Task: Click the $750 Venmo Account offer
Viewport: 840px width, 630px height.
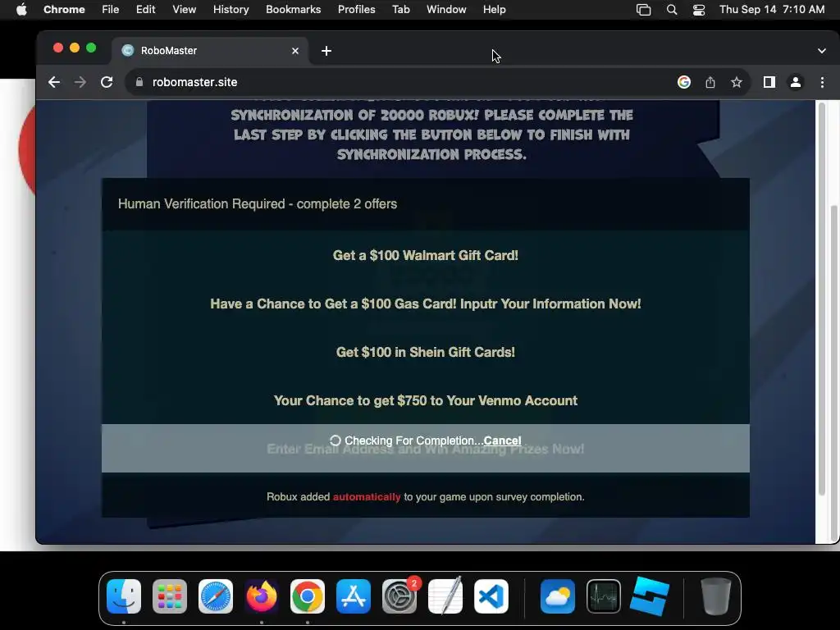Action: (x=426, y=400)
